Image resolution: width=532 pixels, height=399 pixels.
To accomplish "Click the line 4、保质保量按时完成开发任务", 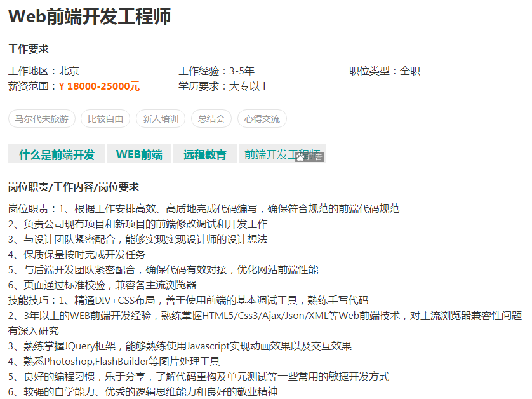I will [x=77, y=254].
